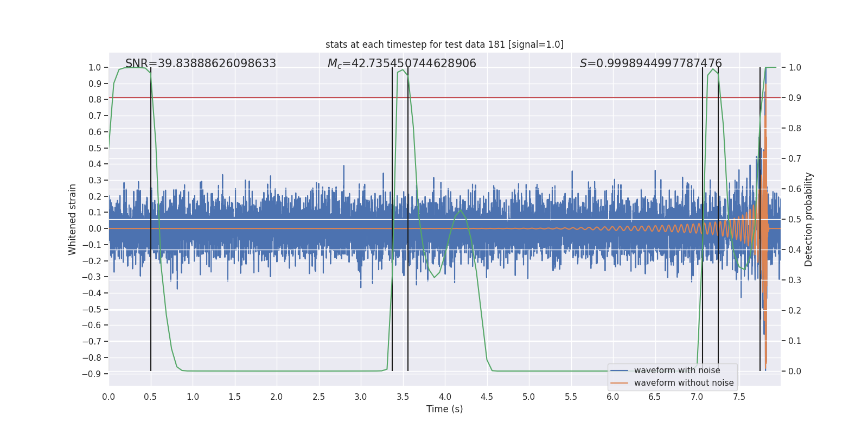The width and height of the screenshot is (868, 434).
Task: Select the 0.5 tick on the Time axis
Action: [x=151, y=397]
